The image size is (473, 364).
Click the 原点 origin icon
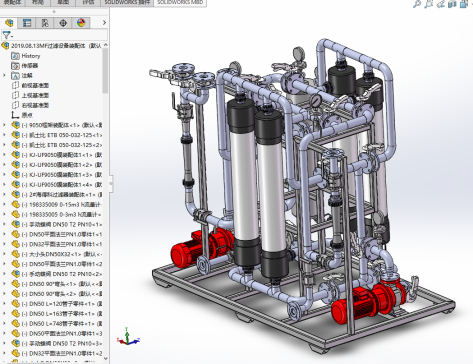point(15,115)
